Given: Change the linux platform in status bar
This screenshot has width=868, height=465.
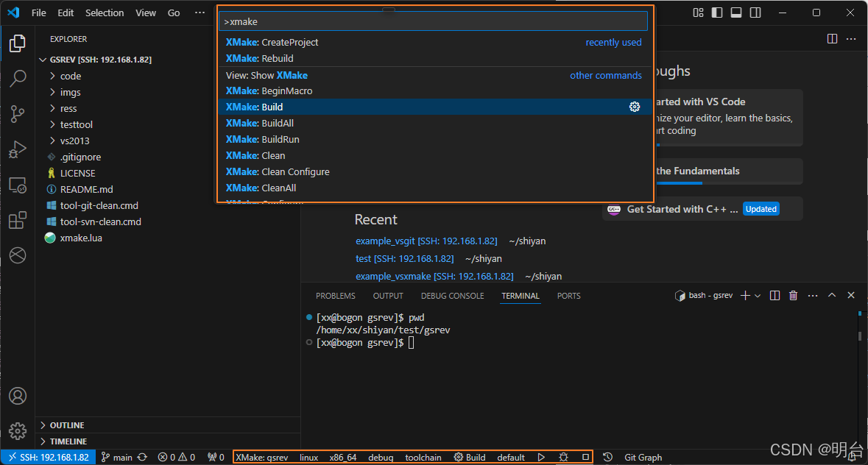Looking at the screenshot, I should click(309, 457).
